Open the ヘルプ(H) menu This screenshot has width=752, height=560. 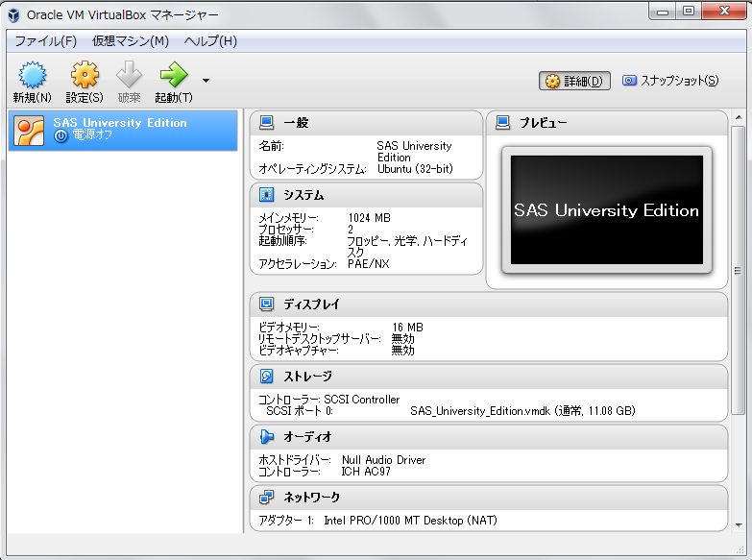(210, 41)
